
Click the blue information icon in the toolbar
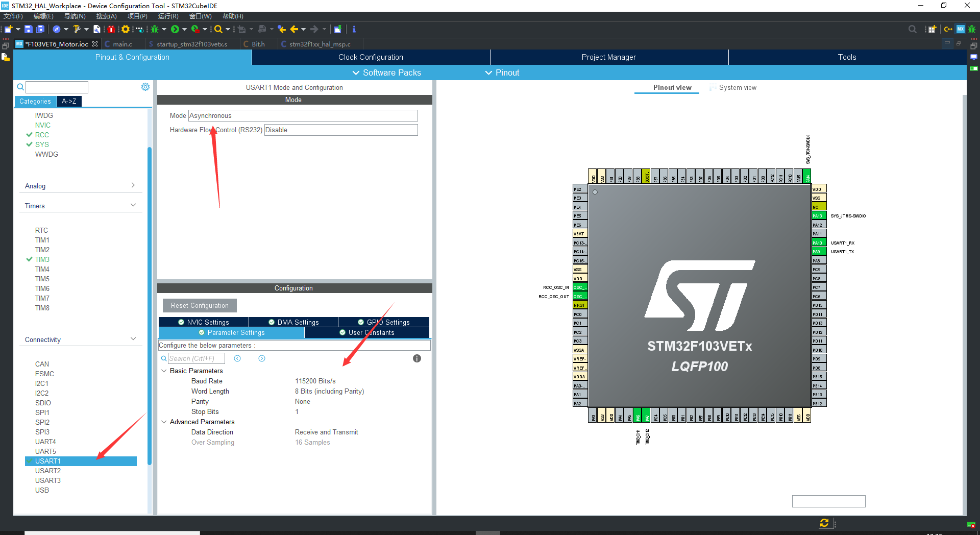point(354,29)
